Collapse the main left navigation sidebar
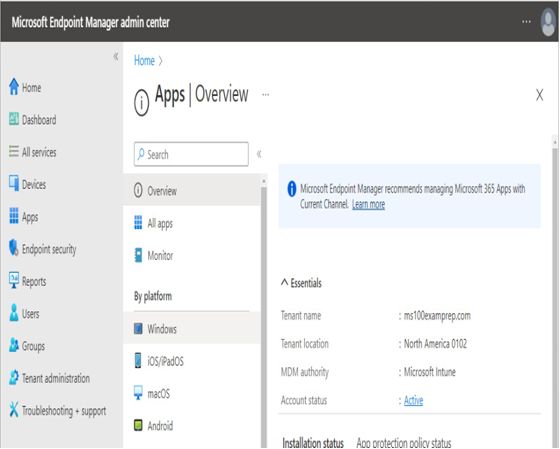Viewport: 560px width, 449px height. click(116, 56)
